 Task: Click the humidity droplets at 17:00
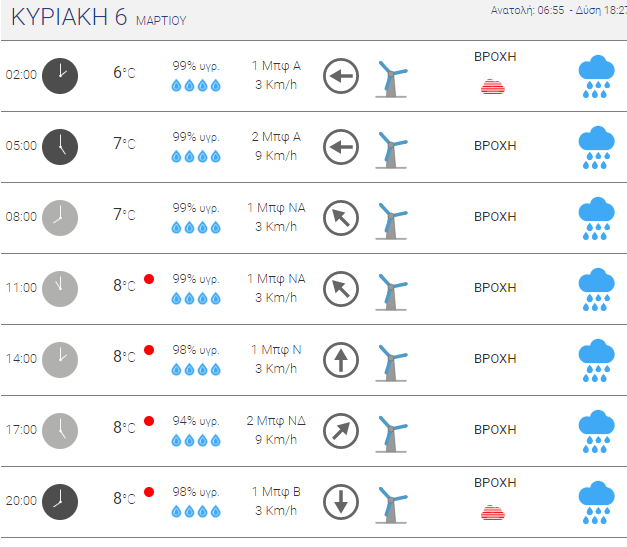[196, 441]
